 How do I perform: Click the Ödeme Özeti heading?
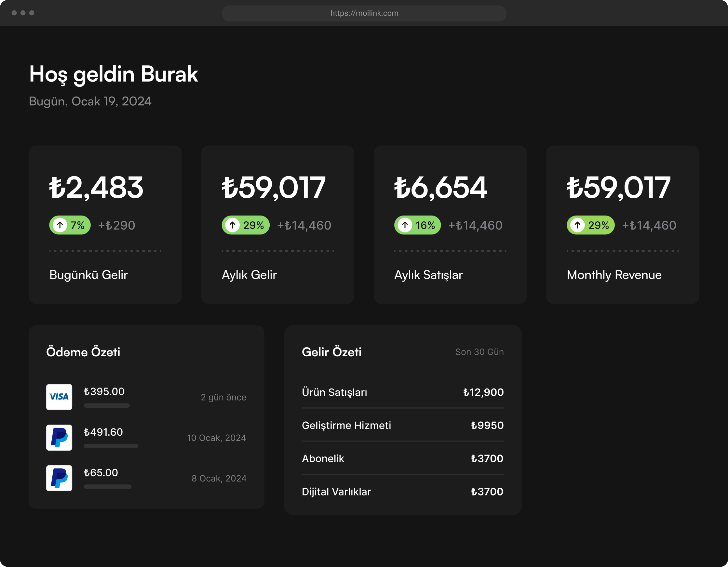click(83, 352)
